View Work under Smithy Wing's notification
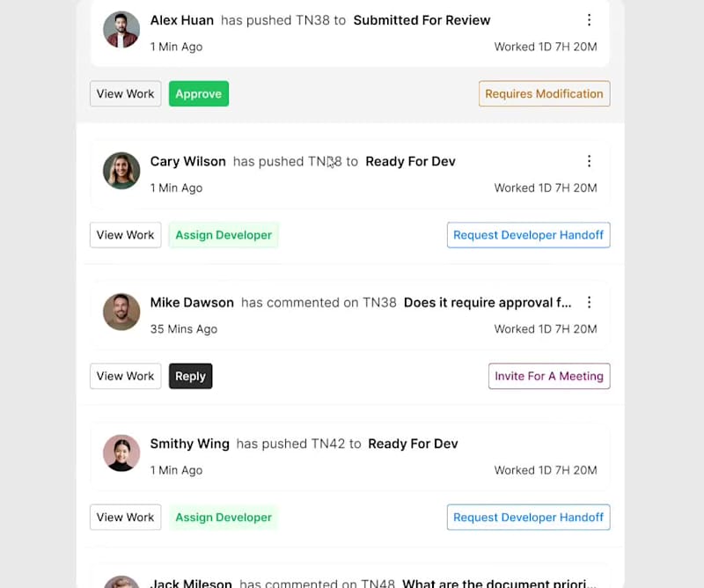The height and width of the screenshot is (588, 704). [125, 517]
